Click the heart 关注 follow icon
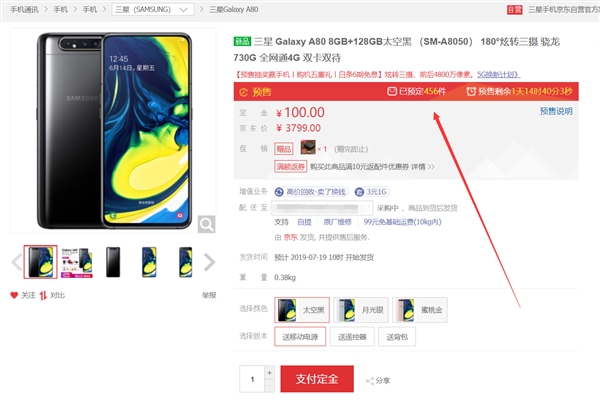 [14, 295]
